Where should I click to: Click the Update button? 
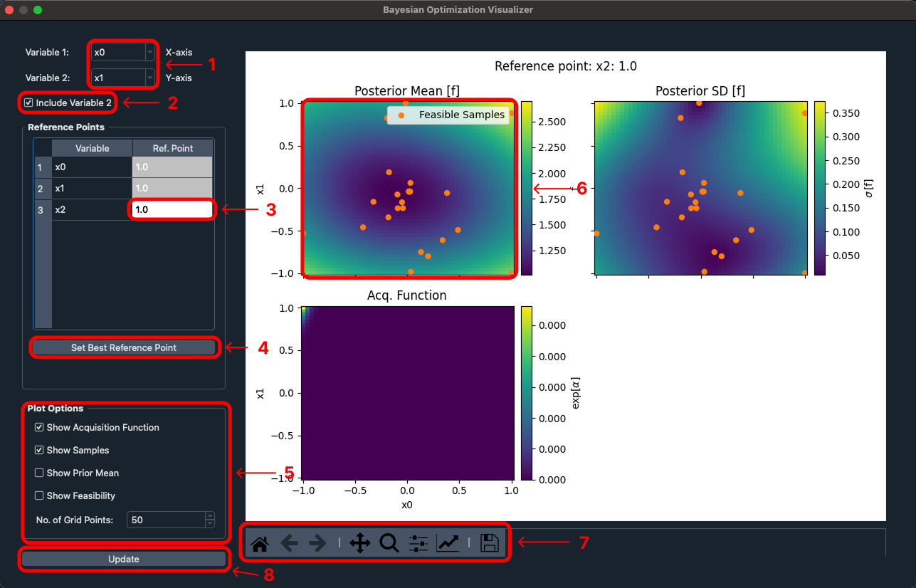tap(124, 559)
